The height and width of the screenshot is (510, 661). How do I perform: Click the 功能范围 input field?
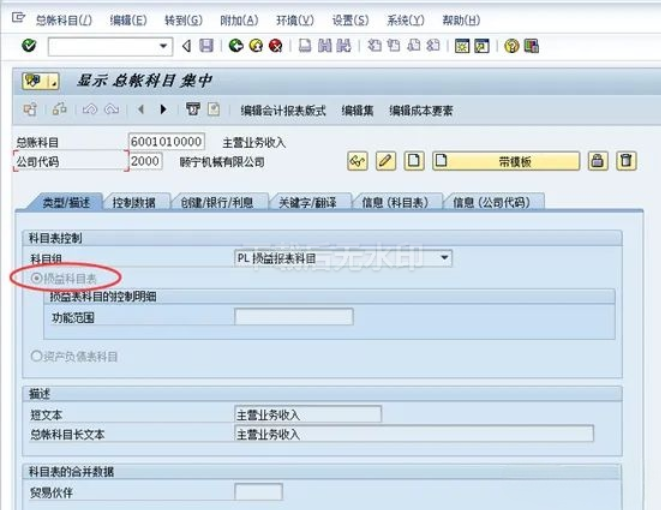294,317
